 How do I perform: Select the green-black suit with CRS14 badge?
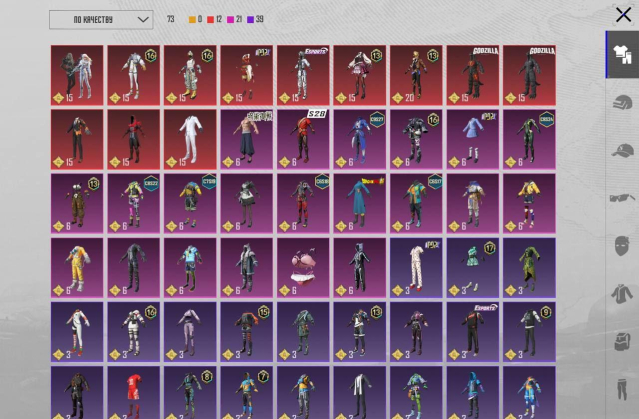point(529,139)
